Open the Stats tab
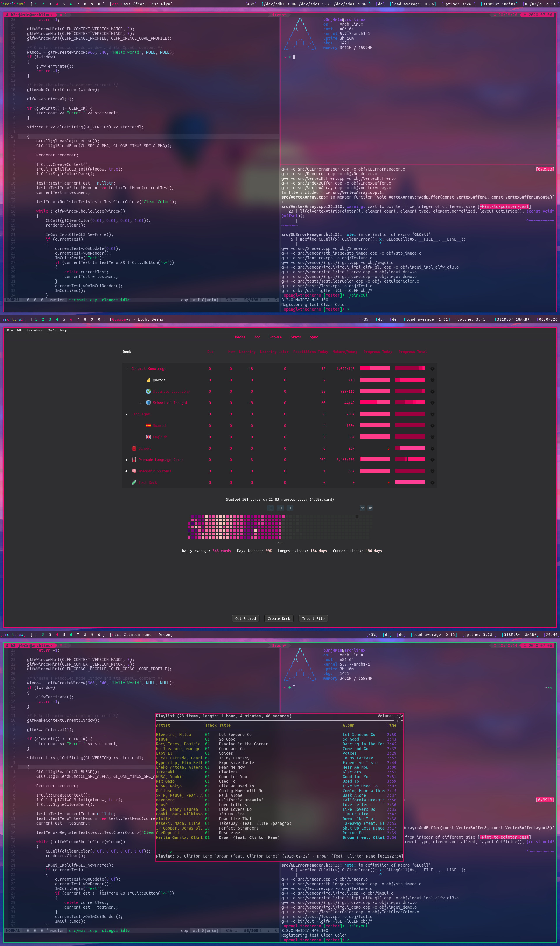Screen dimensions: 560x946 (x=296, y=337)
